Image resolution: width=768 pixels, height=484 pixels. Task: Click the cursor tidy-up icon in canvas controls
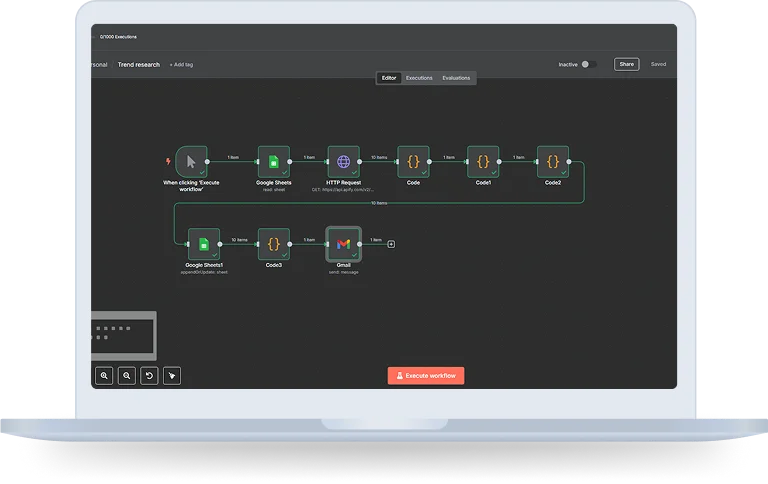pos(172,376)
